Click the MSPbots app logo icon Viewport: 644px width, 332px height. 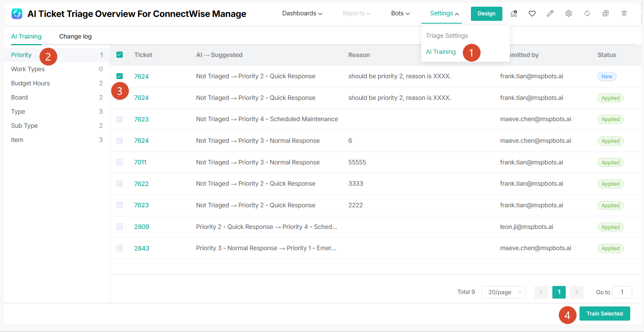click(17, 14)
